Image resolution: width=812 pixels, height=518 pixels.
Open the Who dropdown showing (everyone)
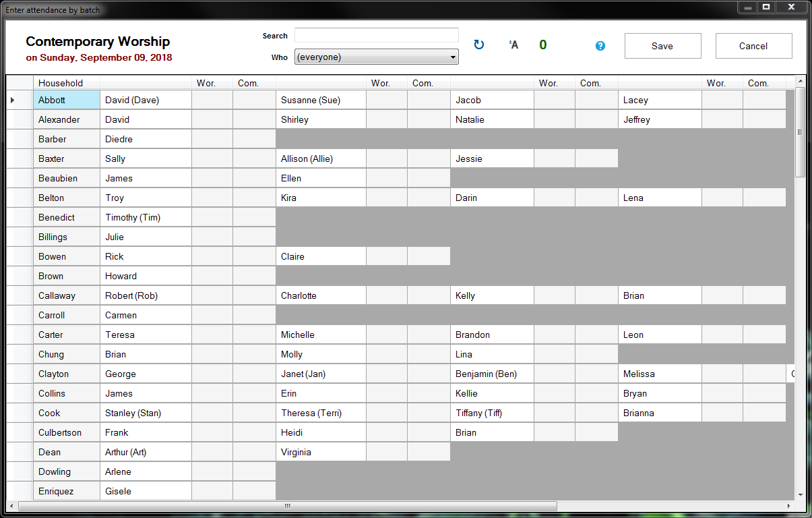coord(376,57)
